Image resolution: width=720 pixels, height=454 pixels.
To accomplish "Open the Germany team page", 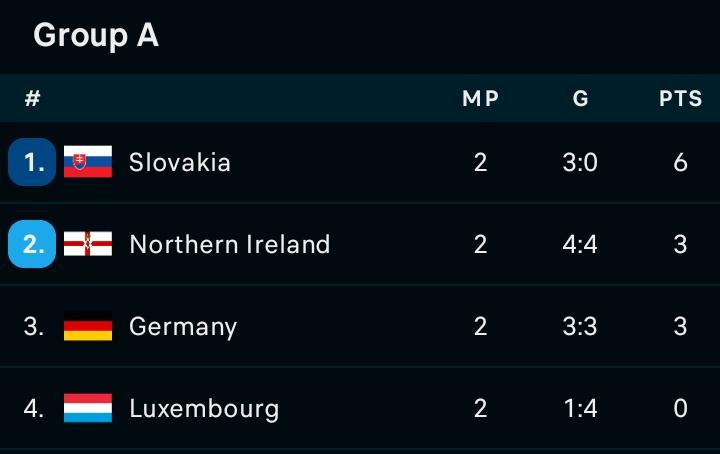I will click(x=183, y=327).
